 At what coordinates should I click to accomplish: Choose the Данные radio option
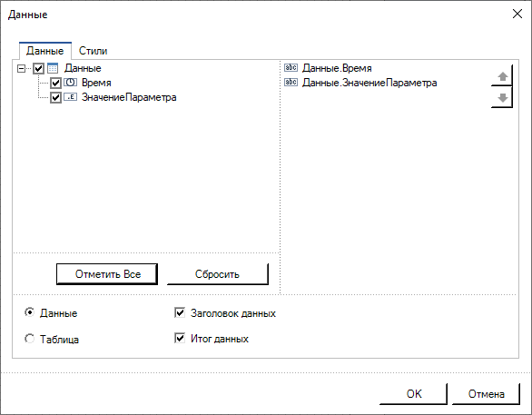coord(30,312)
